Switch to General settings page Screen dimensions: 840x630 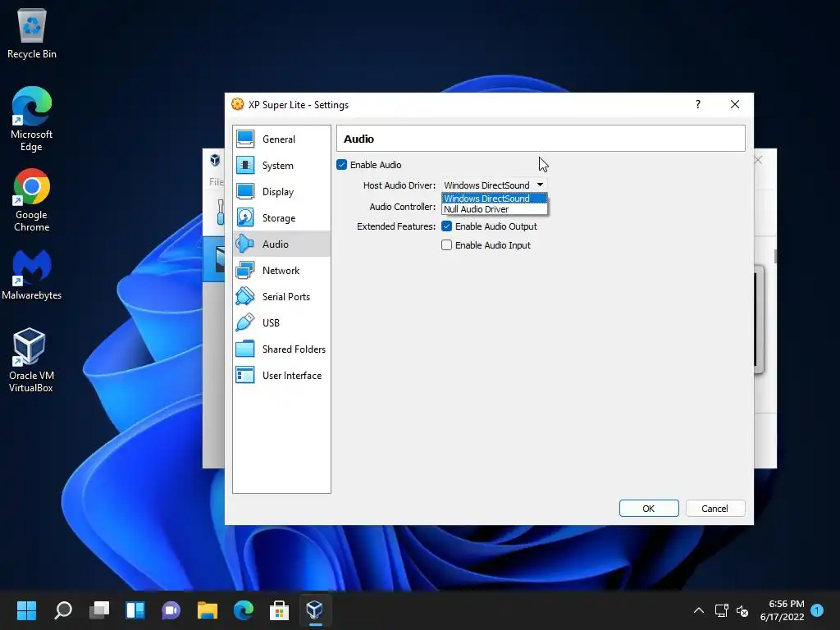click(x=282, y=139)
